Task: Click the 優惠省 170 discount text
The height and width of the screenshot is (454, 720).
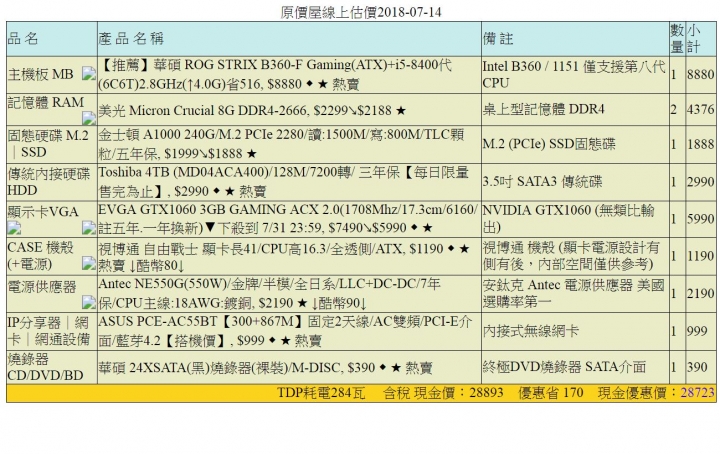Action: (x=551, y=393)
